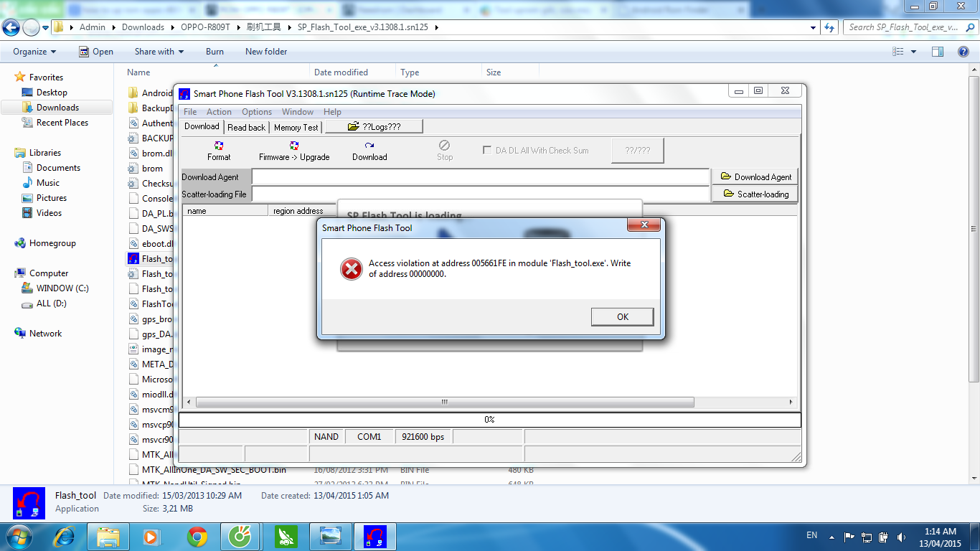The width and height of the screenshot is (980, 551).
Task: Select Desktop in the Favorites navigation pane
Action: click(52, 93)
